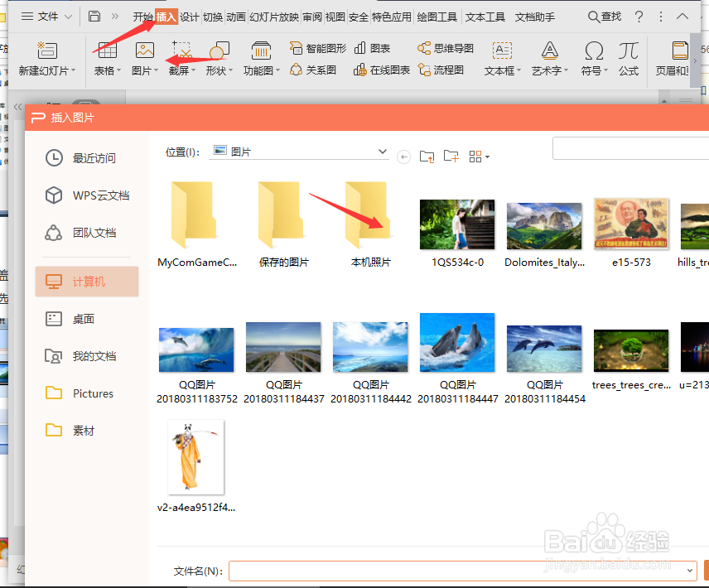
Task: Click the search box in the dialog
Action: click(631, 148)
